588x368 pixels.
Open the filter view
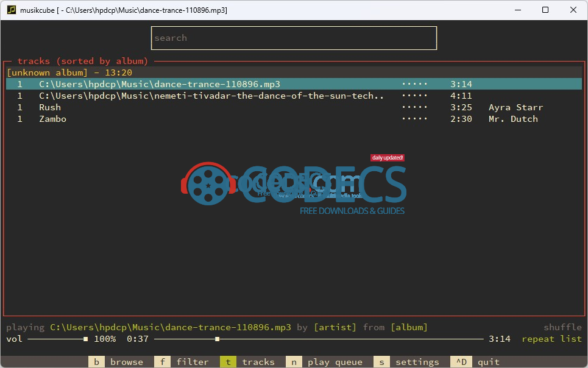[x=182, y=362]
